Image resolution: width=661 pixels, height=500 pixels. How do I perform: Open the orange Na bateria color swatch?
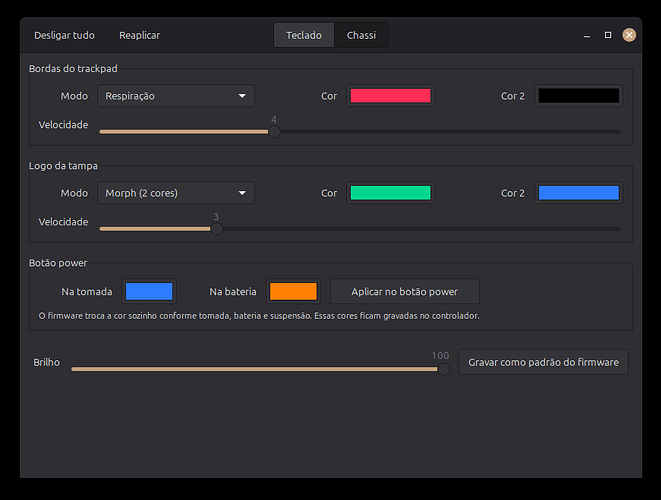pos(293,291)
